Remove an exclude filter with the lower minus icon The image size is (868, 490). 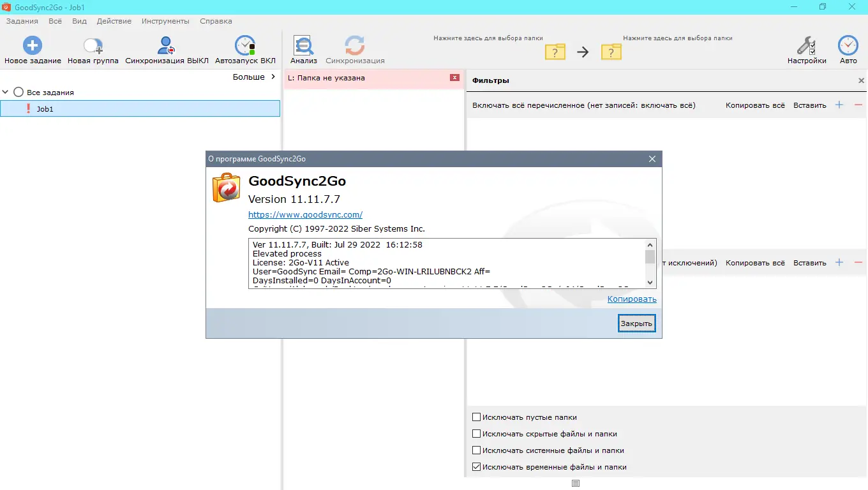(x=858, y=262)
